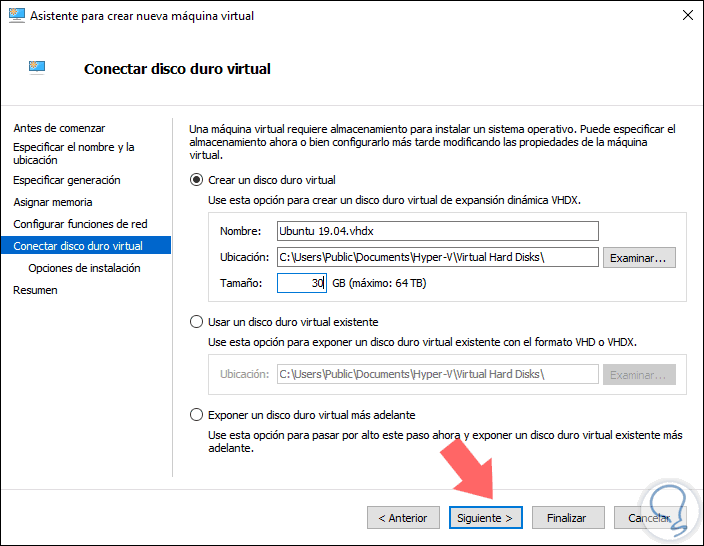Close the wizard window

[687, 16]
